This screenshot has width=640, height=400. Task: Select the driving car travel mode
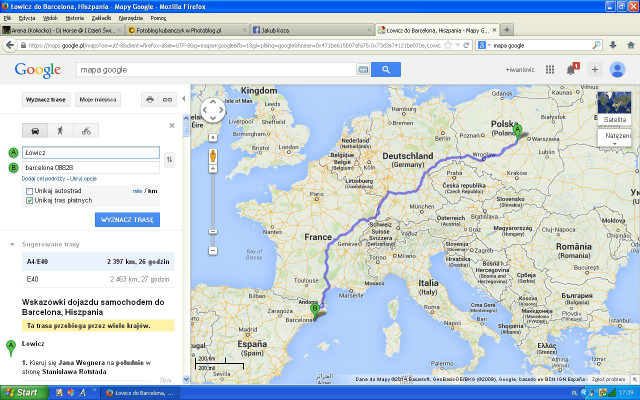35,131
